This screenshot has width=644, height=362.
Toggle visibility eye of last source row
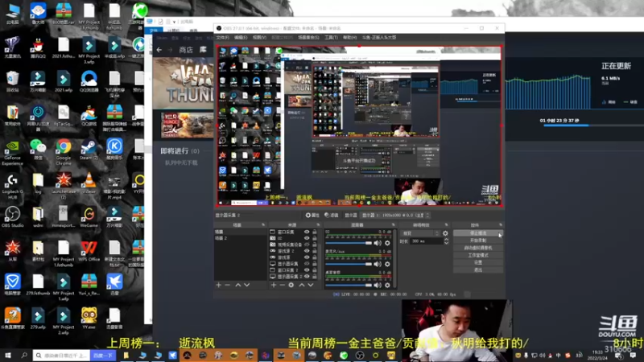(307, 277)
